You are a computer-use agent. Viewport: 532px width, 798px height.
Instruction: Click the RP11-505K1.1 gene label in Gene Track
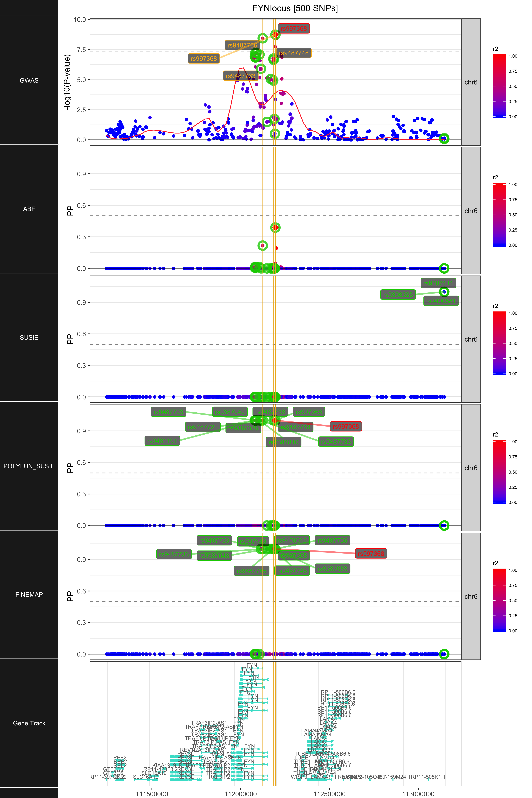(428, 777)
